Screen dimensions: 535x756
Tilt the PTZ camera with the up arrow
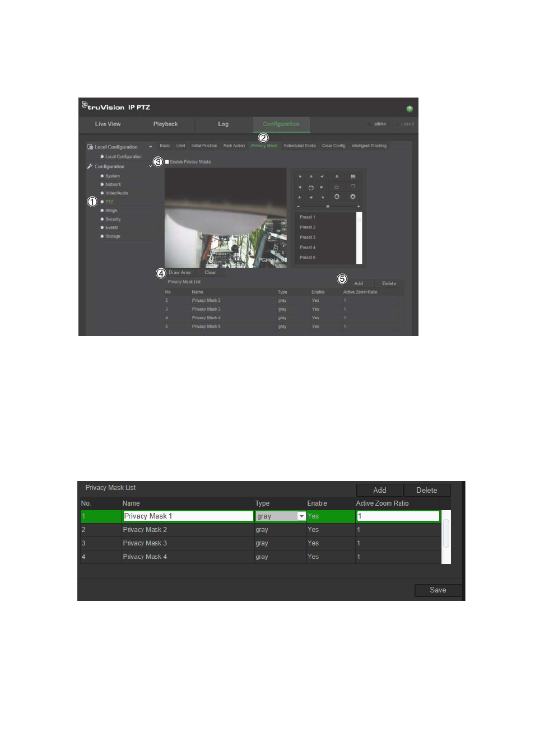311,176
